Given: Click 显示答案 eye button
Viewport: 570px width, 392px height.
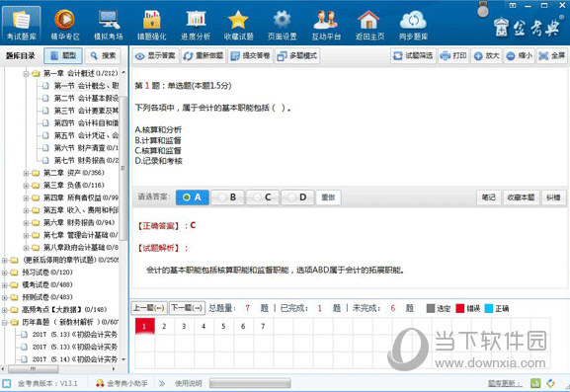Looking at the screenshot, I should point(155,56).
